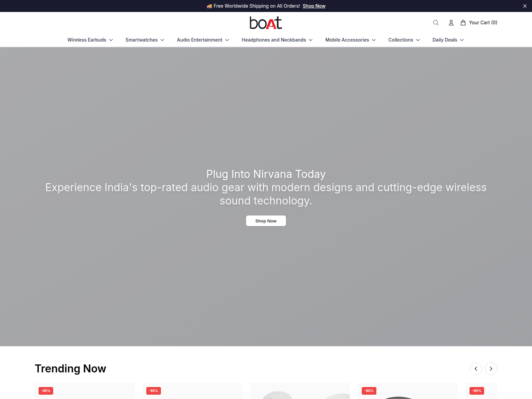Show next Trending Now products
Screen dimensions: 532x399
[x=491, y=369]
